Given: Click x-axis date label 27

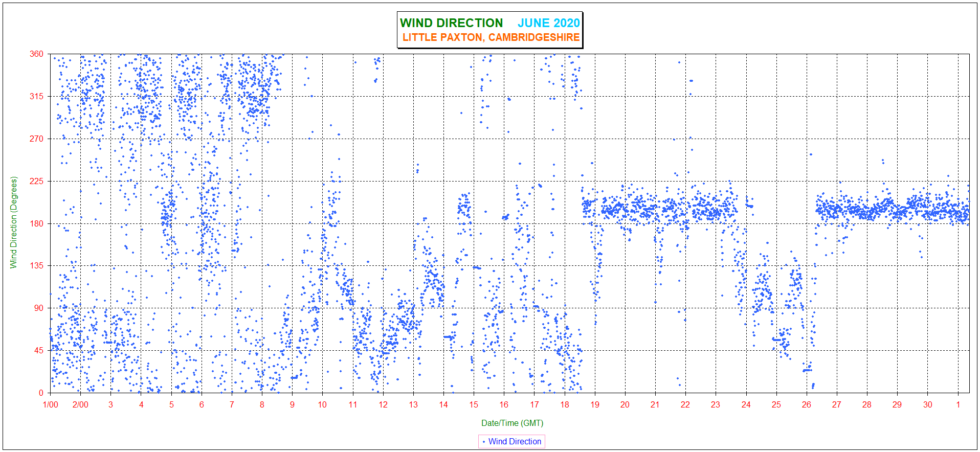Looking at the screenshot, I should pos(837,404).
